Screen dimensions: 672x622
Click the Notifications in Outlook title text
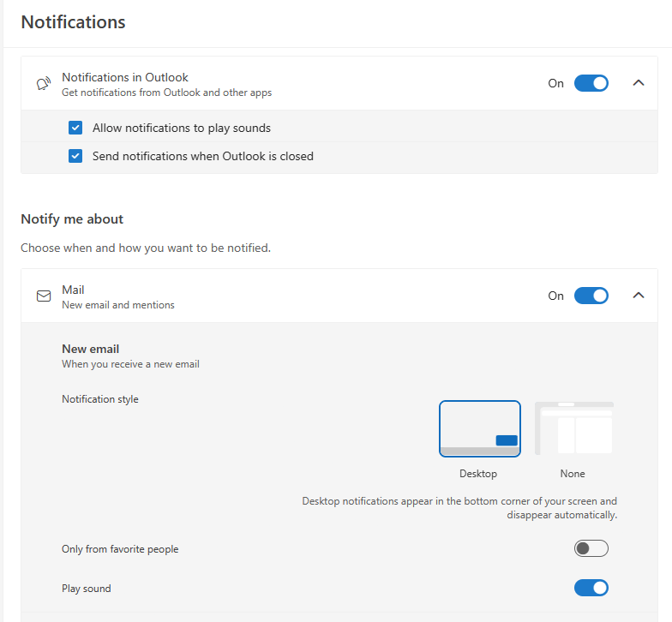125,77
